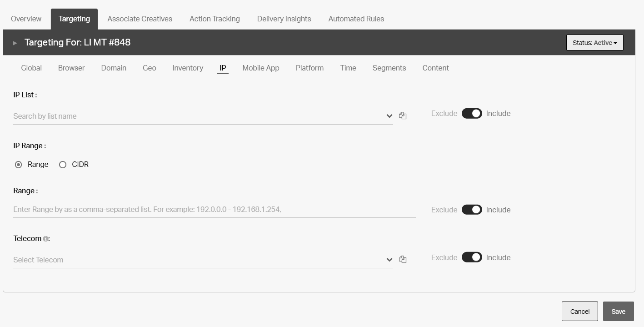Expand the Targeting For header arrow
The height and width of the screenshot is (327, 644).
pyautogui.click(x=15, y=43)
